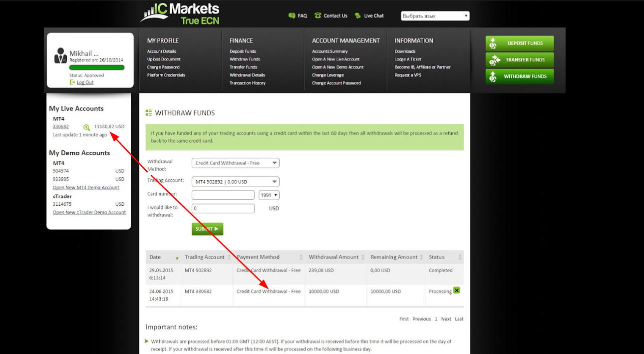Open Change Account Password menu item
This screenshot has height=354, width=644.
(x=336, y=83)
